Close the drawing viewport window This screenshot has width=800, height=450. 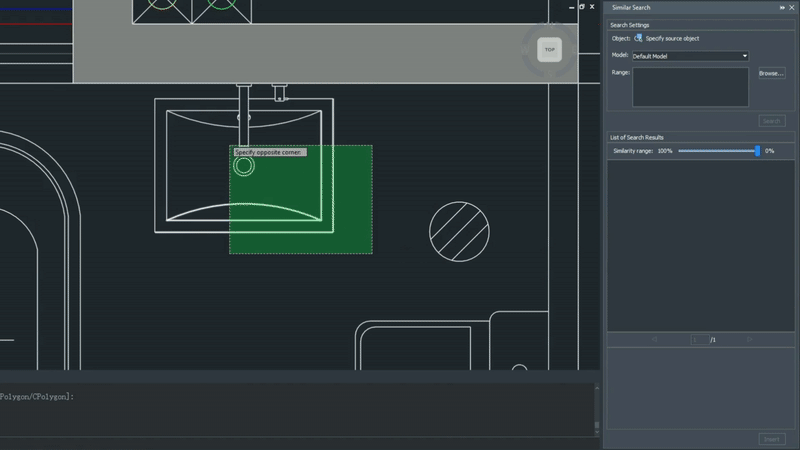pyautogui.click(x=592, y=6)
